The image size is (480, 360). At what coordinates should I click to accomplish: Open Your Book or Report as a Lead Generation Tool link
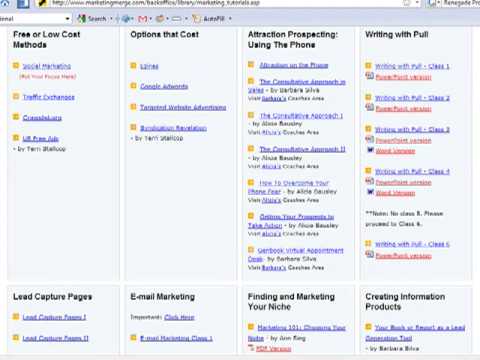coord(420,328)
